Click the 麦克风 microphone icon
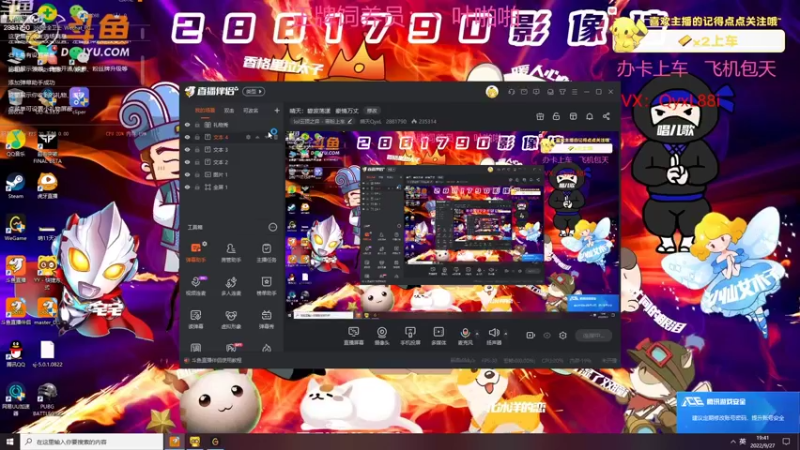The width and height of the screenshot is (800, 450). 465,333
